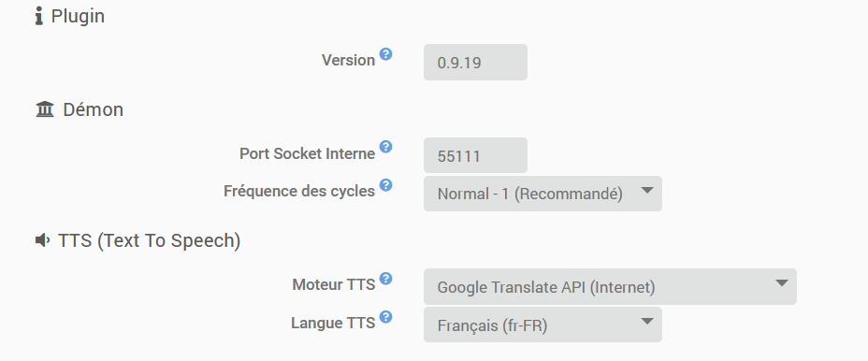The width and height of the screenshot is (868, 361).
Task: Focus the port field containing 55111
Action: click(475, 155)
